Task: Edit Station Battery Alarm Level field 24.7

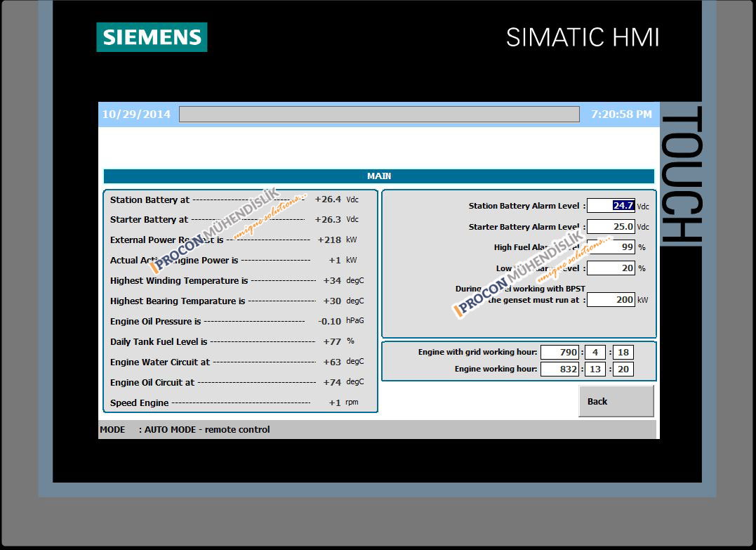Action: point(611,206)
